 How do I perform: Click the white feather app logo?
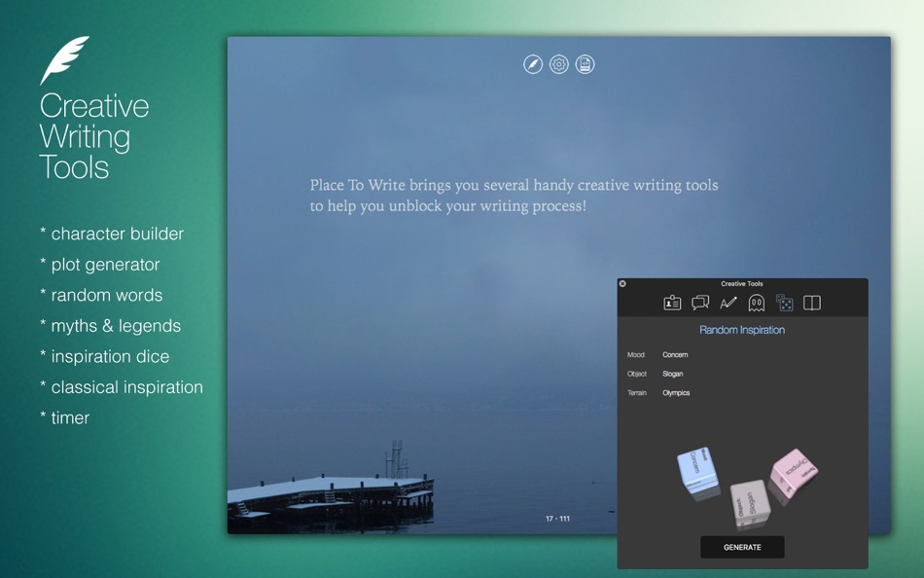pyautogui.click(x=64, y=60)
